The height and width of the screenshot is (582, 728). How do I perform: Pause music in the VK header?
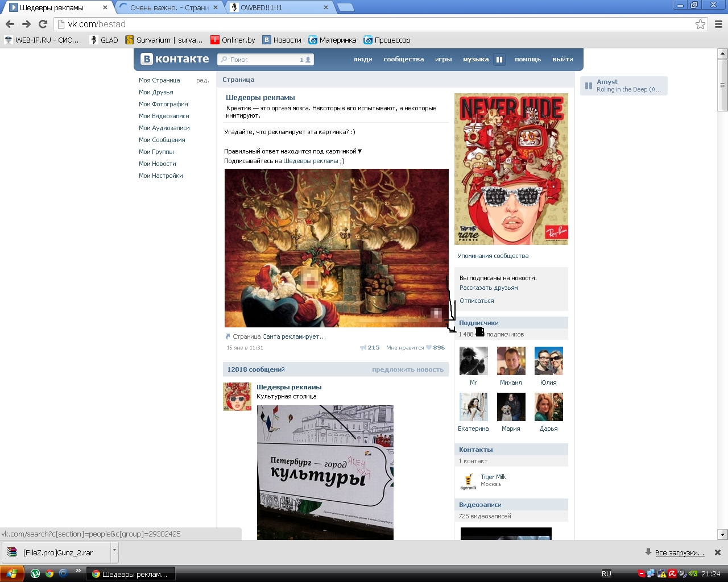[499, 59]
